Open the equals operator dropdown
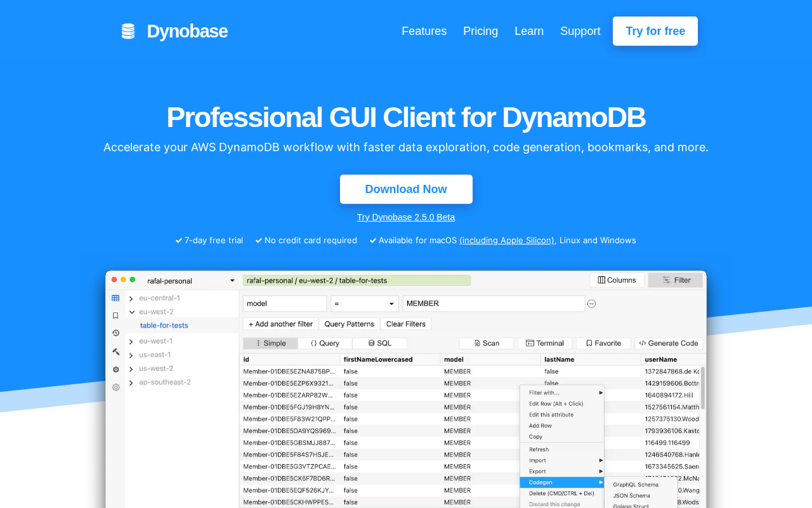The image size is (812, 508). coord(365,304)
